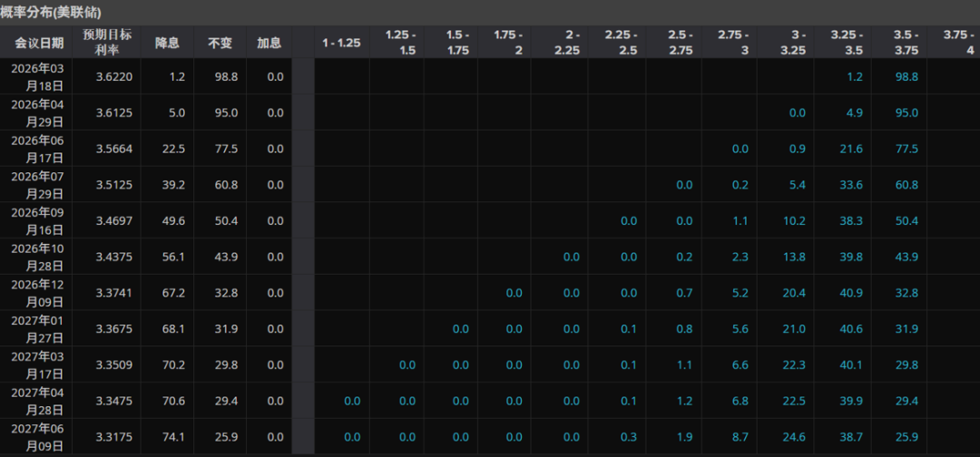Click expected rate value 3.3675
This screenshot has width=980, height=457.
[x=113, y=329]
